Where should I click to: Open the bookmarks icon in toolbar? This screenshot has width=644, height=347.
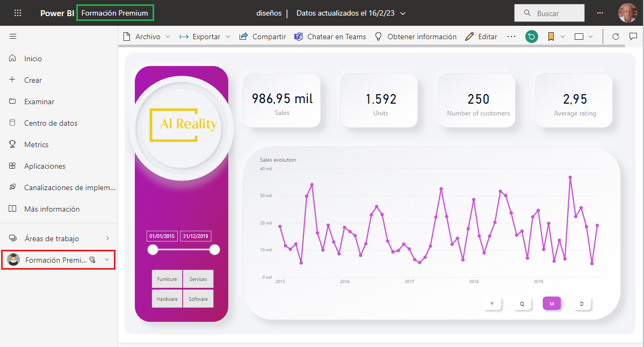point(551,37)
